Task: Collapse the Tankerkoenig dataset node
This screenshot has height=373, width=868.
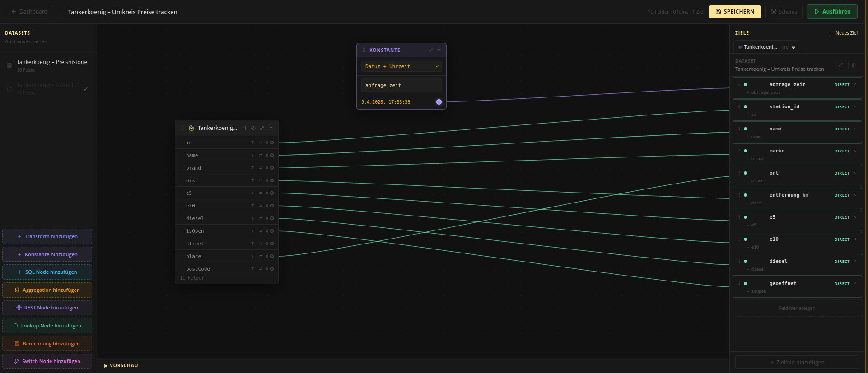Action: (262, 128)
